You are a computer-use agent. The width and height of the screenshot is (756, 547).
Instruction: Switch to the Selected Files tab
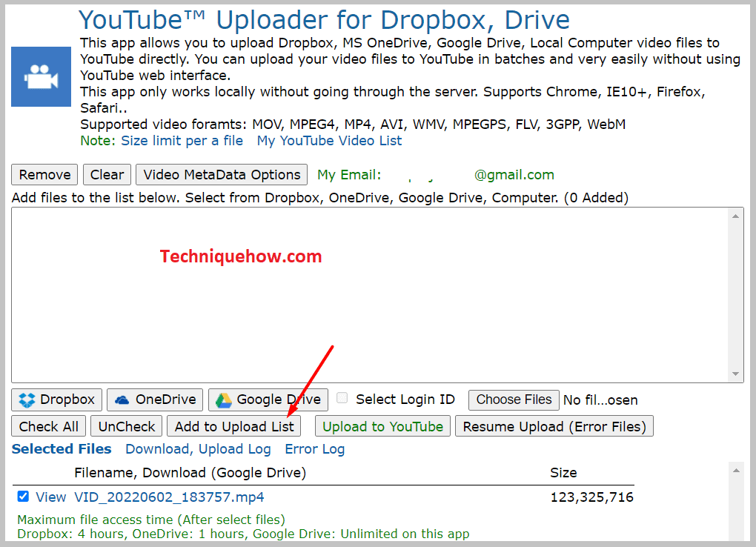pyautogui.click(x=62, y=449)
